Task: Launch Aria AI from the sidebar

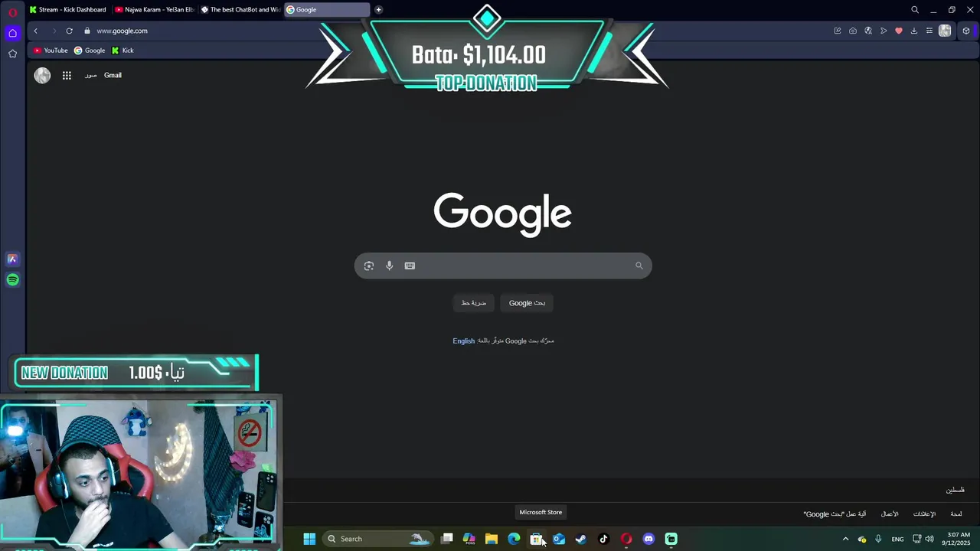Action: (12, 259)
